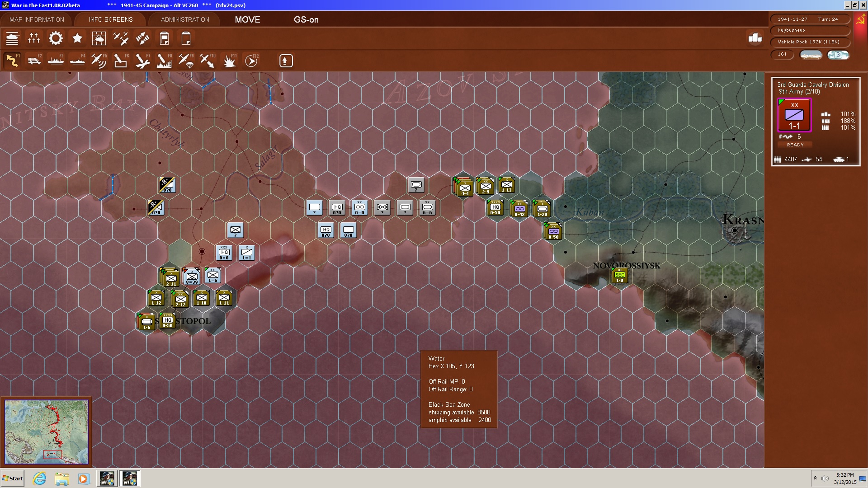This screenshot has width=868, height=488.
Task: Click the ground conditions snow indicator
Action: [811, 55]
